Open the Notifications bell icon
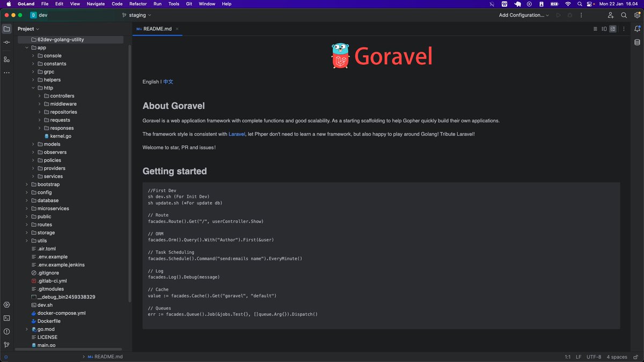This screenshot has width=644, height=362. (637, 29)
